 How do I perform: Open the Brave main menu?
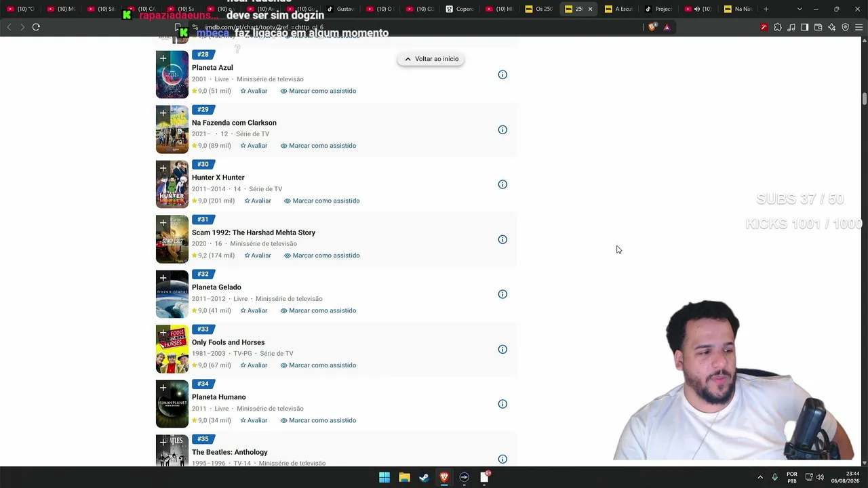click(x=859, y=27)
